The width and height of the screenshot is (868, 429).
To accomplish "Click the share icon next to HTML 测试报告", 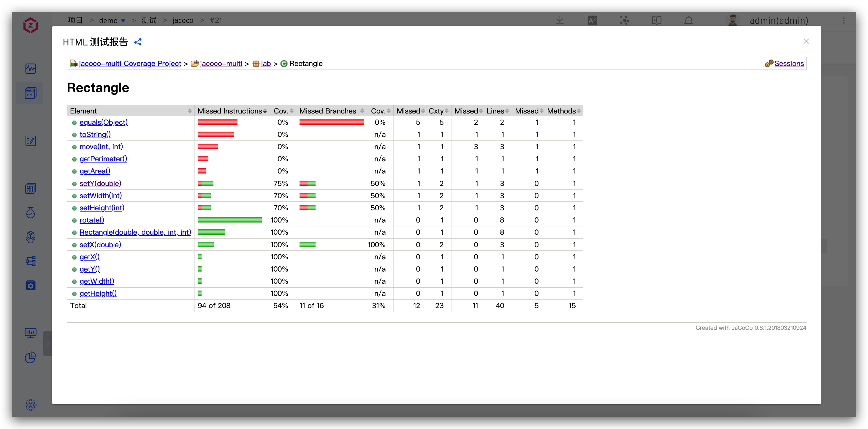I will [x=138, y=42].
